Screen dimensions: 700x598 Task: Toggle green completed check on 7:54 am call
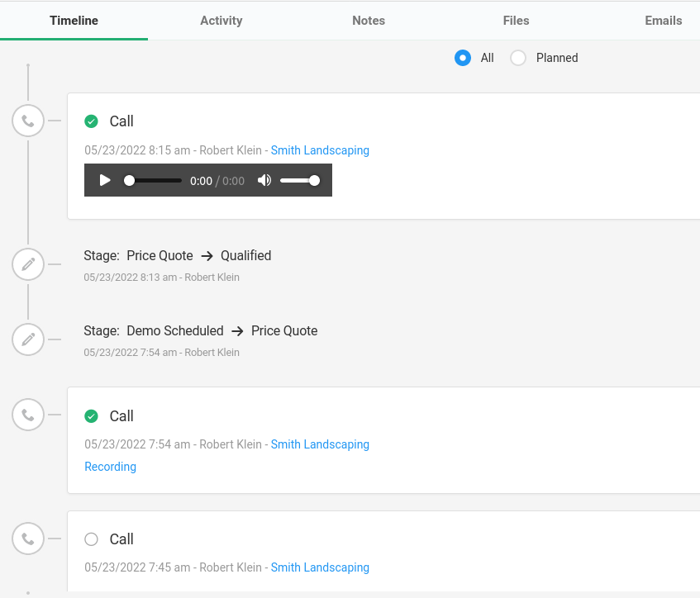tap(91, 416)
